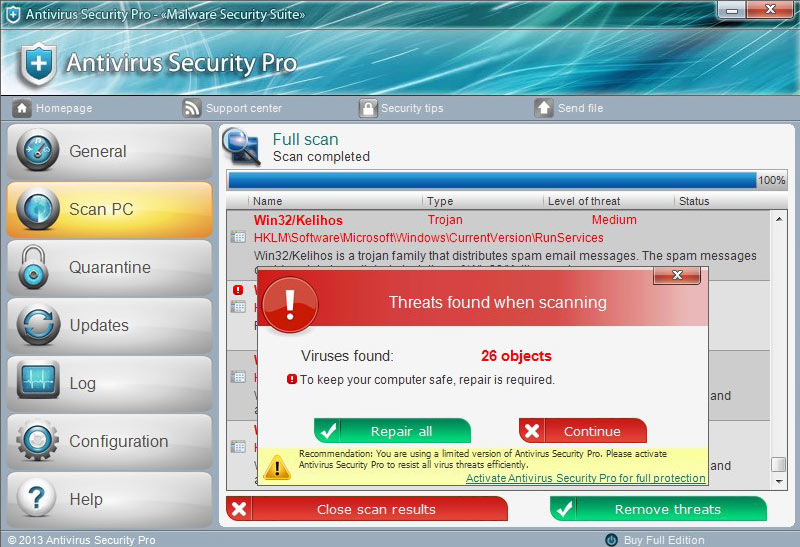Screen dimensions: 800x547
Task: Open Security tips
Action: [x=412, y=108]
